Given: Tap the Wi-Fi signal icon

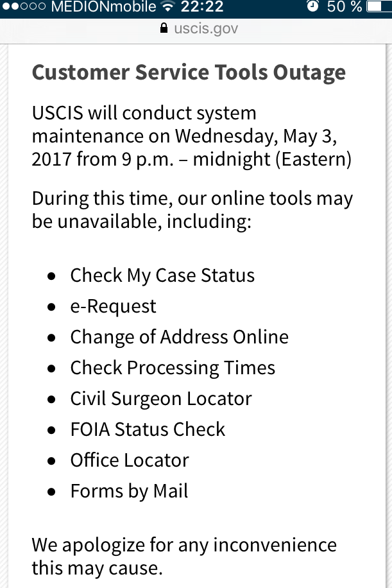Looking at the screenshot, I should pos(168,6).
